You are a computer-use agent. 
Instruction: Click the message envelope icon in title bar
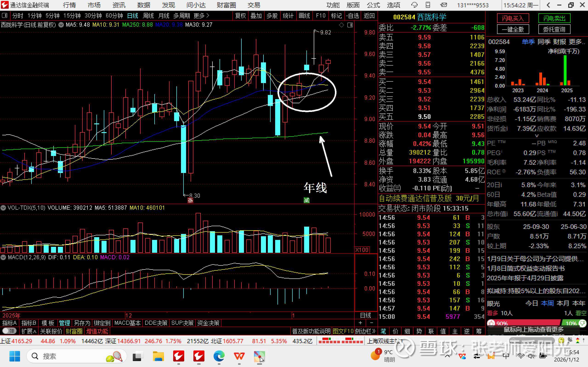[444, 5]
